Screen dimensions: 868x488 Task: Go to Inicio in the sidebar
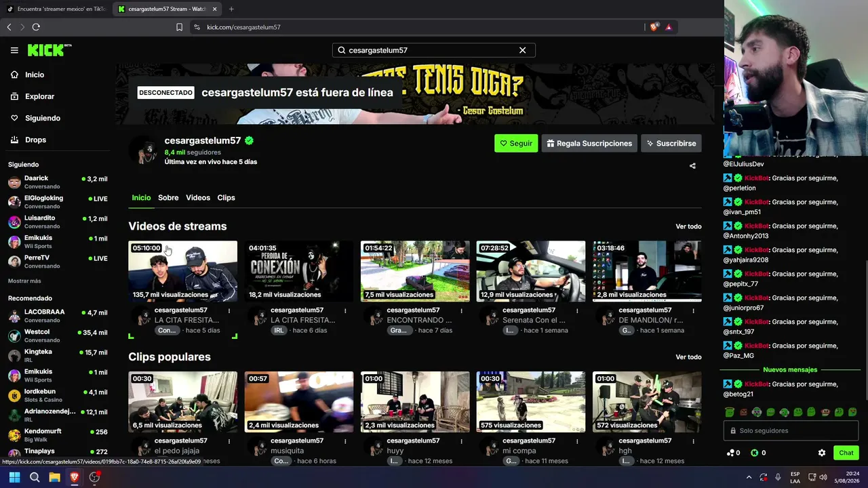pos(34,75)
